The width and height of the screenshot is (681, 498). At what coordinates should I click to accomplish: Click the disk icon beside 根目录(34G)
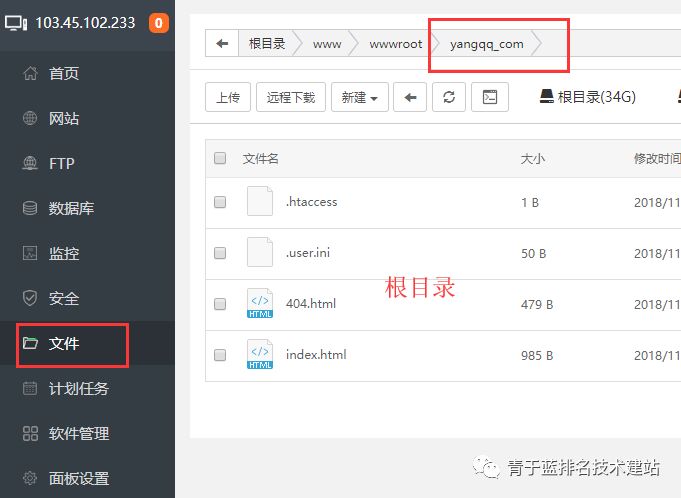click(547, 96)
